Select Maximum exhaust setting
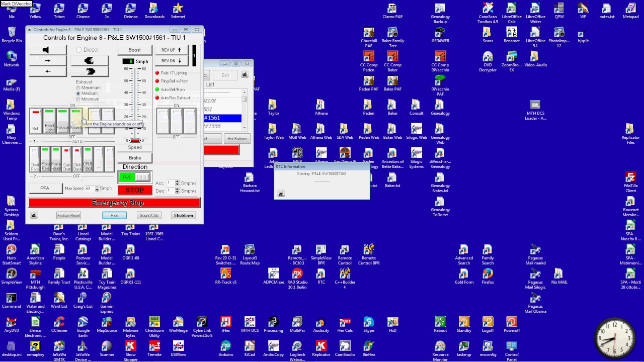 [x=89, y=87]
